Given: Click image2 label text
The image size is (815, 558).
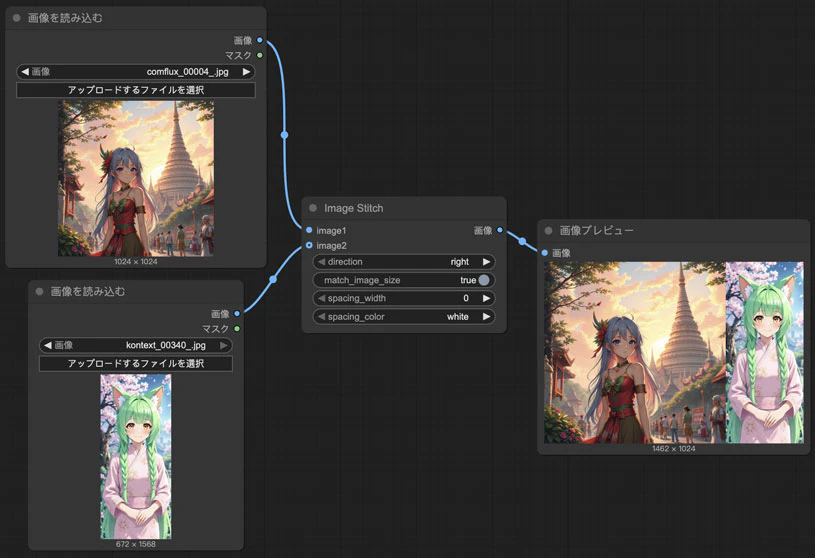Looking at the screenshot, I should tap(331, 245).
